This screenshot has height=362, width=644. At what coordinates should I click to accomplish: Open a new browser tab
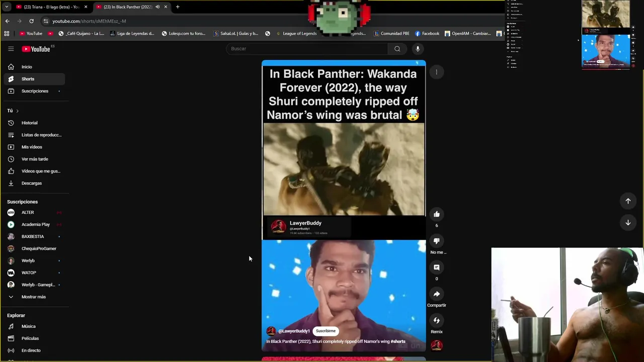(x=178, y=7)
